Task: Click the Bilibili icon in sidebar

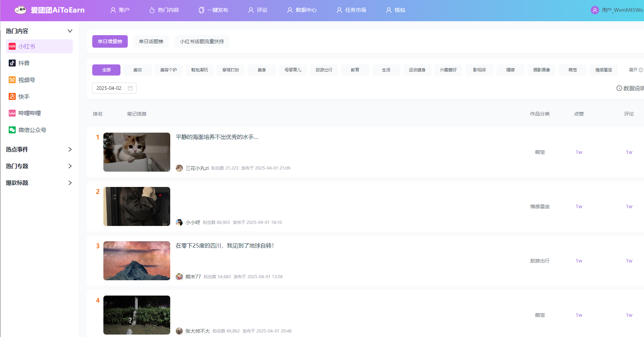Action: coord(12,113)
